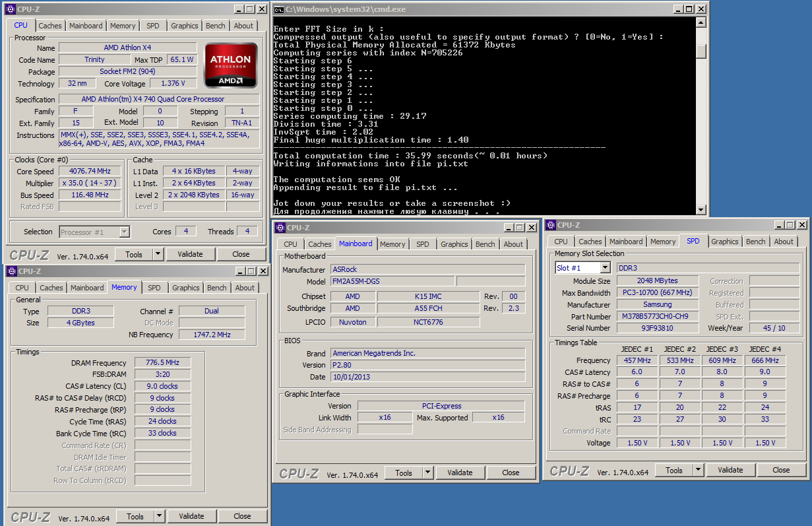
Task: Click the Specification field AMD Athlon X4 740
Action: click(158, 99)
